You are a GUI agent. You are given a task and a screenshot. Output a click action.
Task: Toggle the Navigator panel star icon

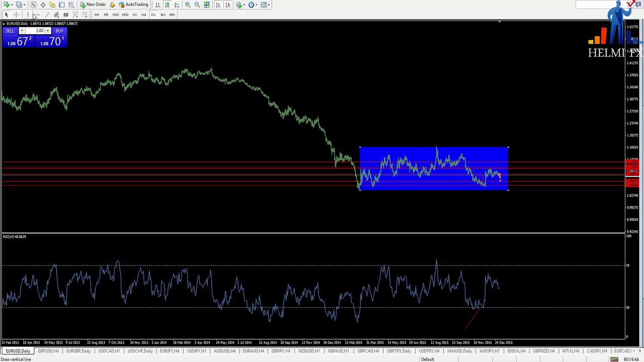click(x=52, y=5)
